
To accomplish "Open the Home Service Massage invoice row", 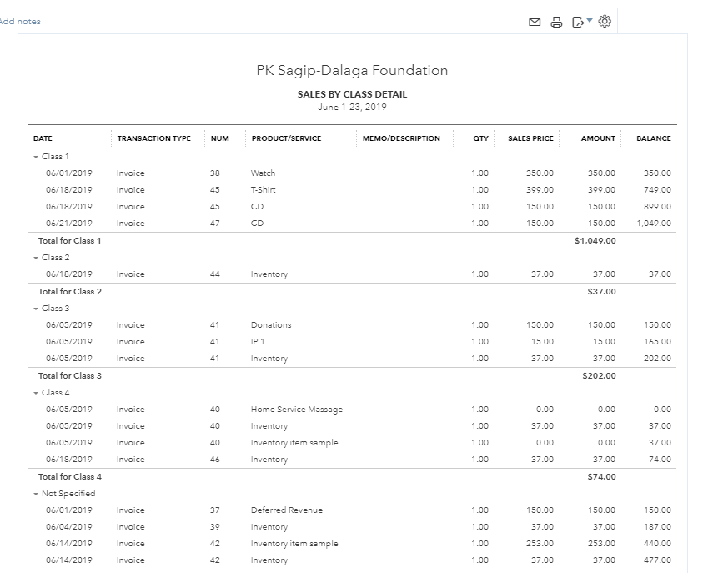I will click(x=296, y=410).
